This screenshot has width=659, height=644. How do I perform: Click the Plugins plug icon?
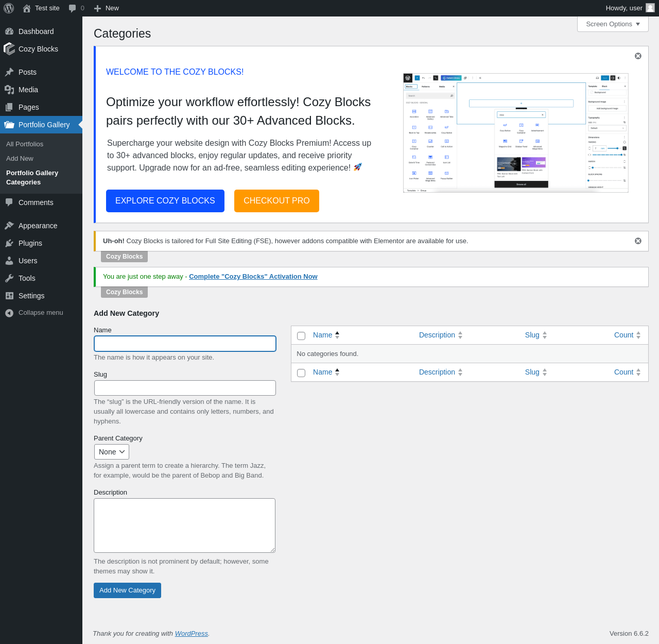[9, 243]
